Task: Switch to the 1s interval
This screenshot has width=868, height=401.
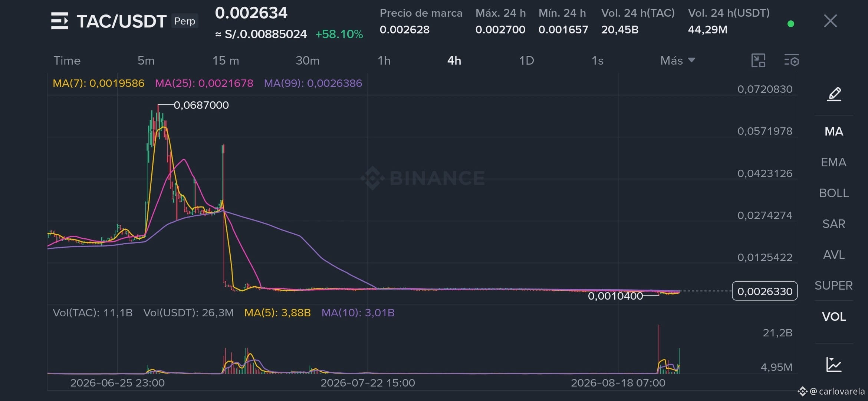Action: (x=597, y=61)
